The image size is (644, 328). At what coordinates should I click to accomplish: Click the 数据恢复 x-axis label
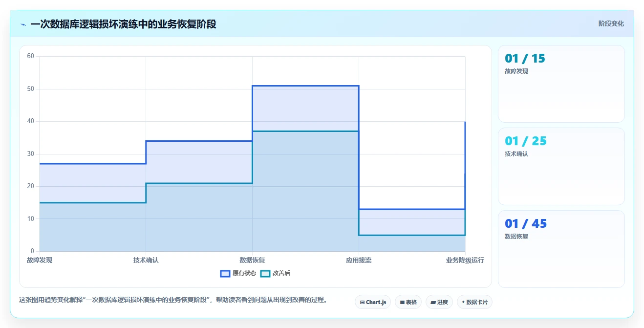tap(252, 260)
